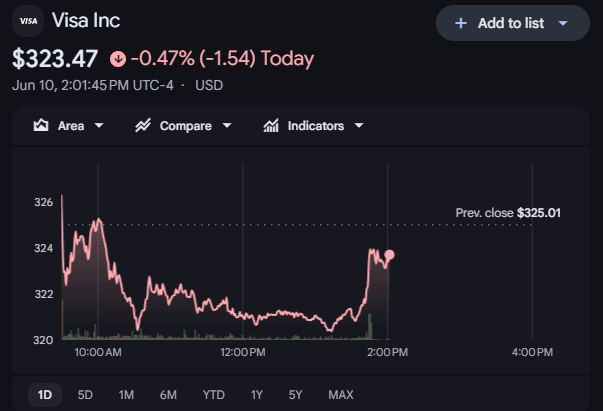Viewport: 603px width, 411px height.
Task: Click the plus icon in Add to list
Action: pyautogui.click(x=461, y=23)
